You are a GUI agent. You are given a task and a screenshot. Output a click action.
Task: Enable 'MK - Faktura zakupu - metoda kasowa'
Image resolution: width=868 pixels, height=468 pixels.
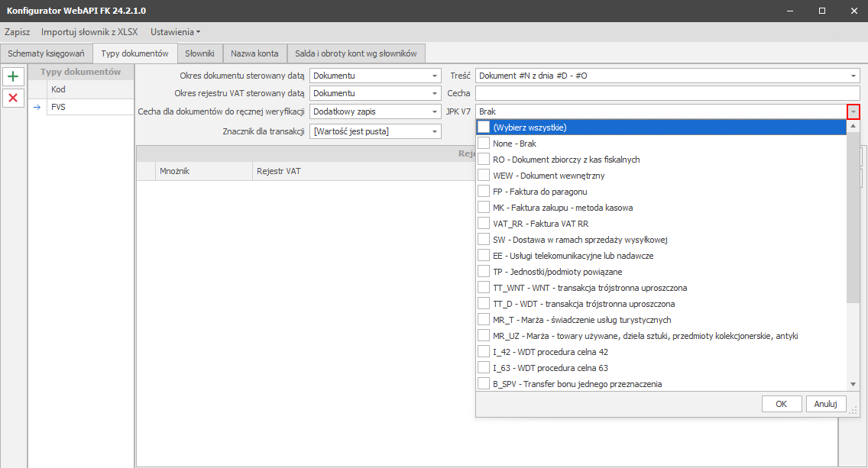pos(484,208)
